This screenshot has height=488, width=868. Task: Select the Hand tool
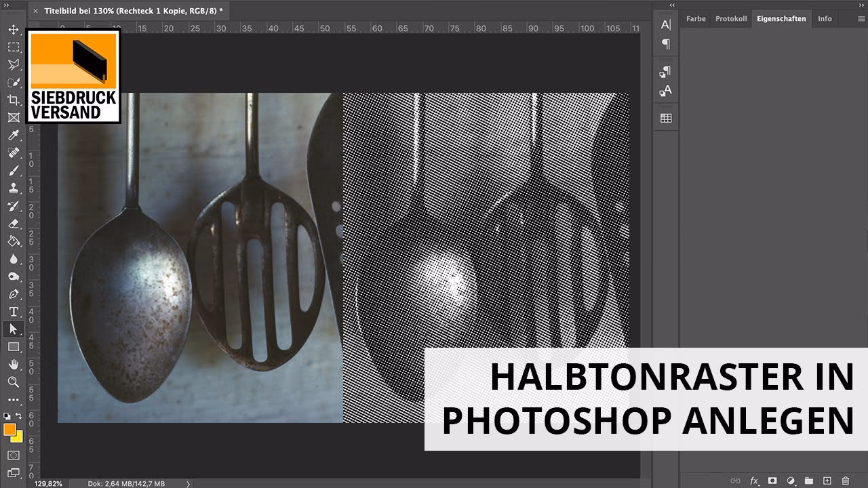tap(13, 365)
